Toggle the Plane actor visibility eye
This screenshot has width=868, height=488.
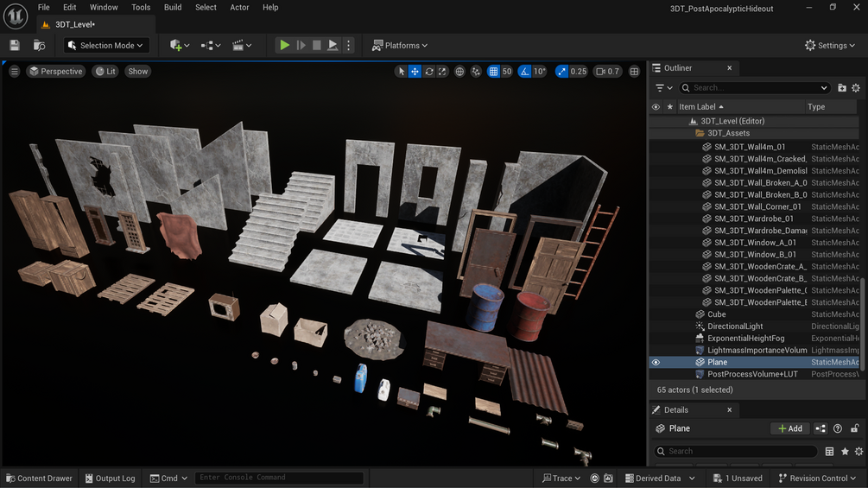656,363
